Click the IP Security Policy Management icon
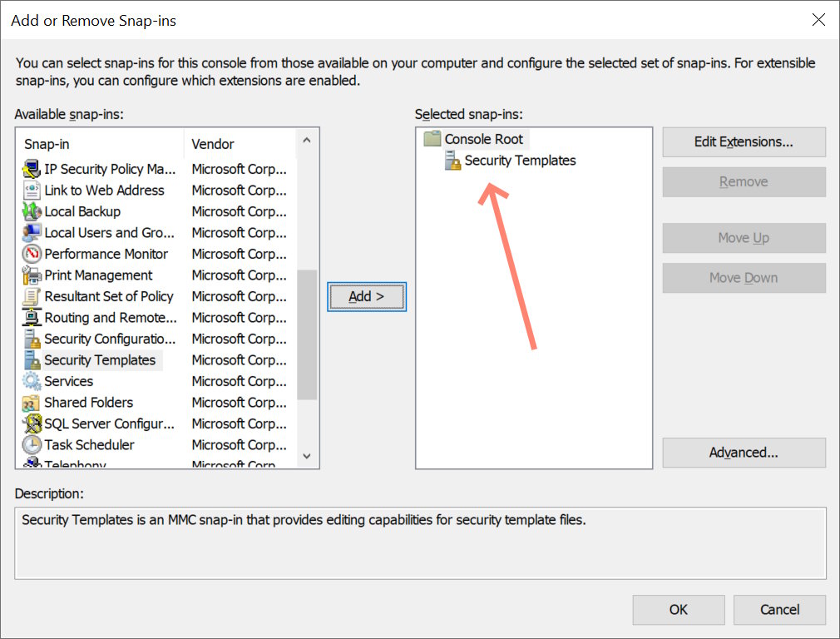 [x=32, y=169]
